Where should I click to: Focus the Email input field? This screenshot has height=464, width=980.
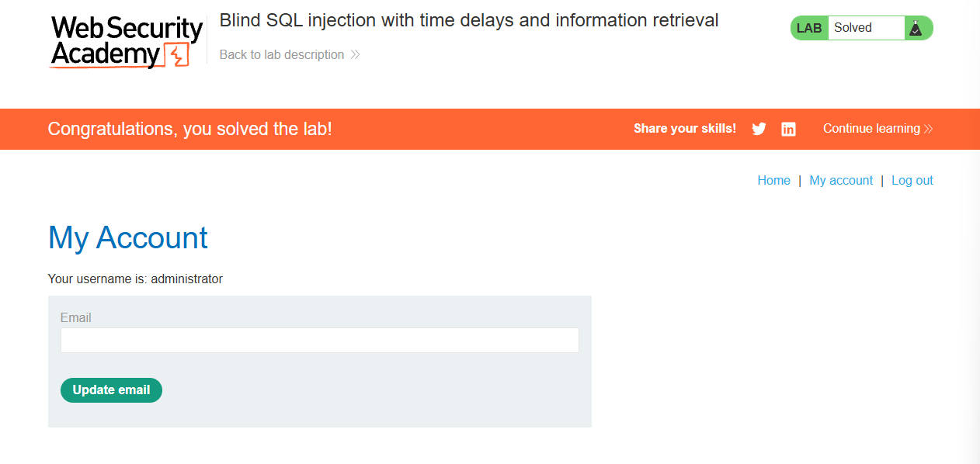tap(320, 341)
